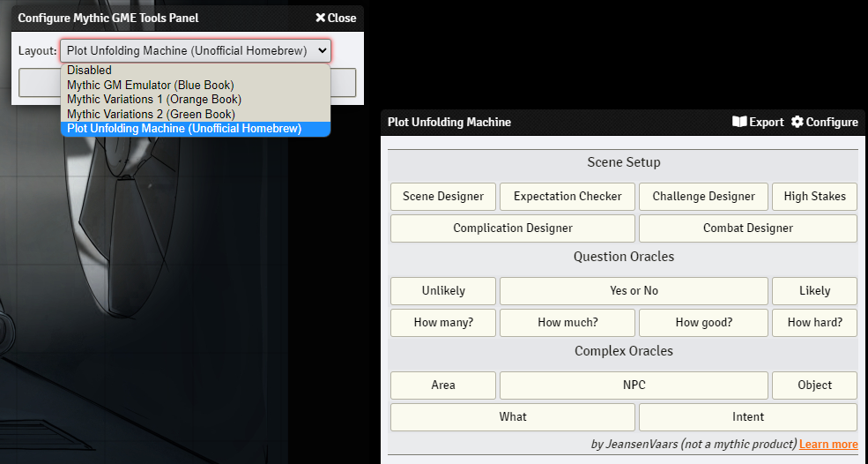Close the Configure Mythic GME Tools Panel

click(336, 18)
